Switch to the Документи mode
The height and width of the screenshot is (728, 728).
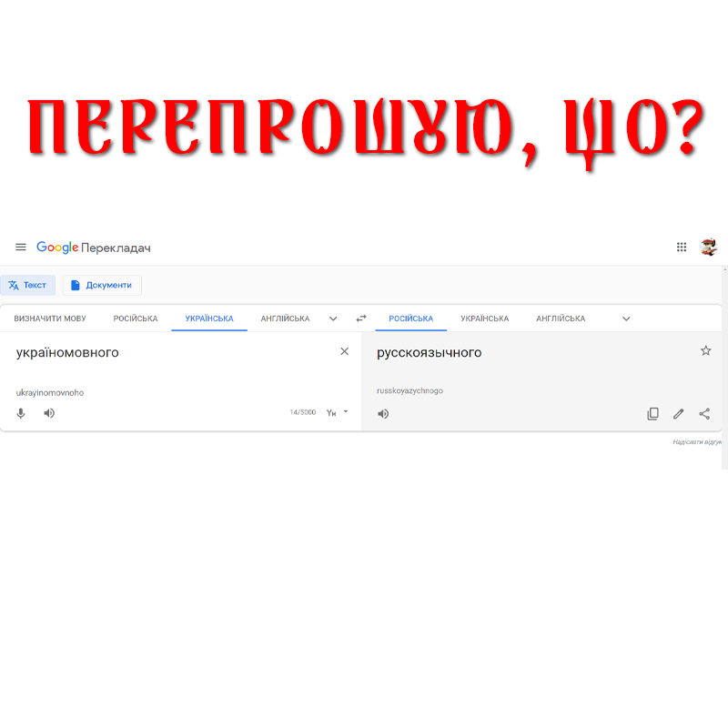click(102, 285)
